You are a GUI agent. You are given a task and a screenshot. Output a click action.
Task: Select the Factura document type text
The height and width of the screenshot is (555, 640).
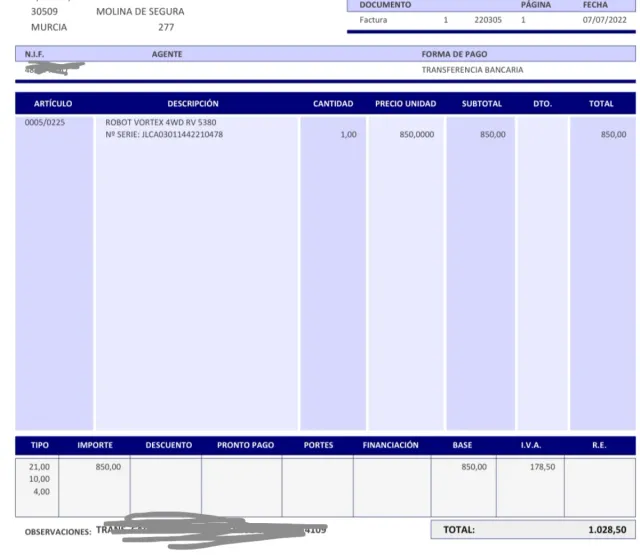pos(374,20)
